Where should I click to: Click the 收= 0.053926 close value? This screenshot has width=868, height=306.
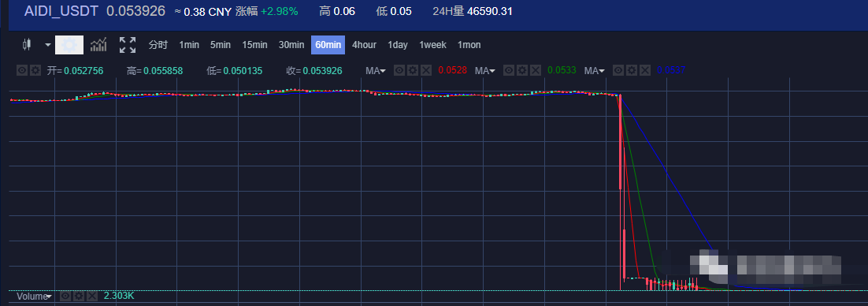313,70
